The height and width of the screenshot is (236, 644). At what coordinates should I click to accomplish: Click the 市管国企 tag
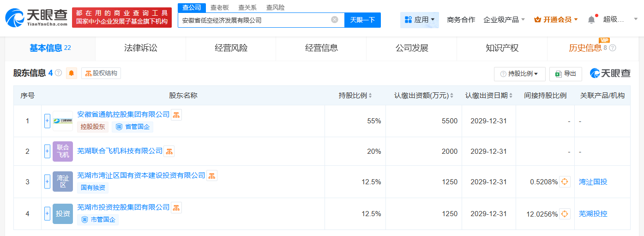tap(98, 219)
